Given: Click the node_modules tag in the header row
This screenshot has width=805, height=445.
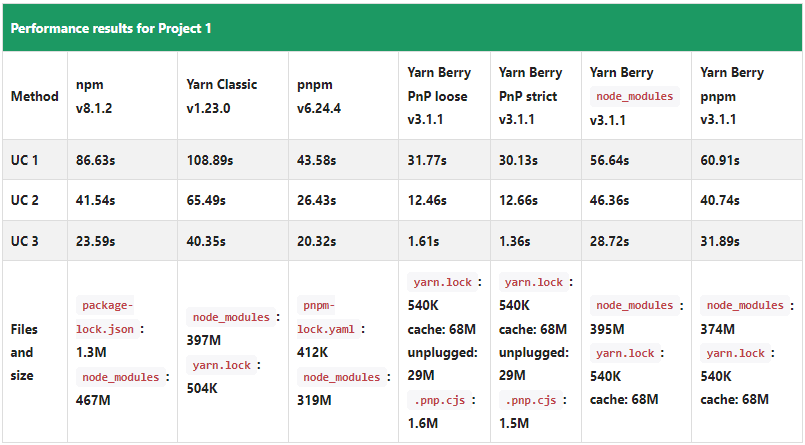Looking at the screenshot, I should [x=635, y=97].
